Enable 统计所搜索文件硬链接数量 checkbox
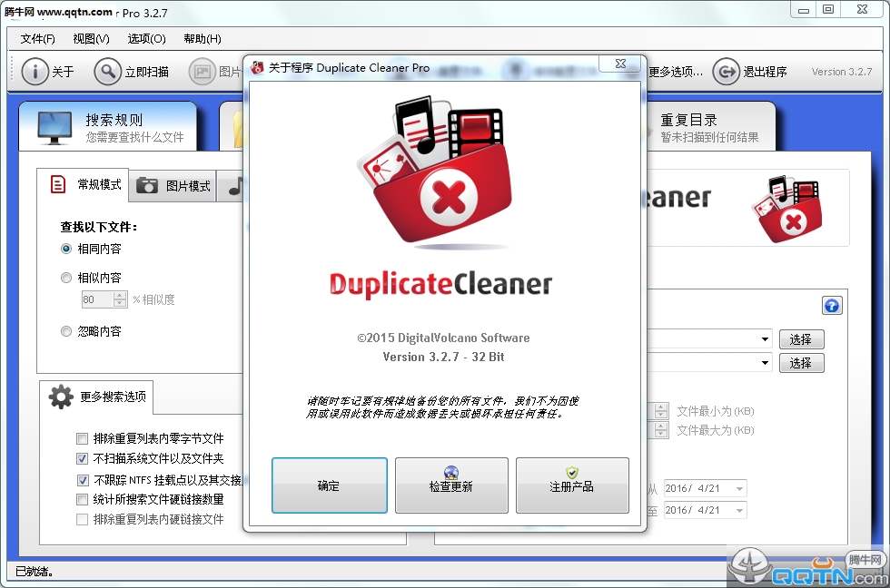890x588 pixels. point(83,499)
